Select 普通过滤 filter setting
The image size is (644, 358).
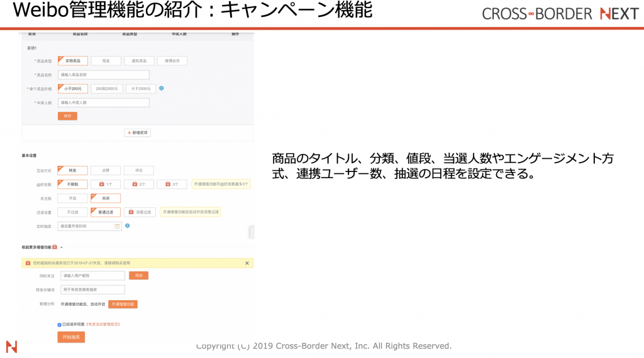106,212
